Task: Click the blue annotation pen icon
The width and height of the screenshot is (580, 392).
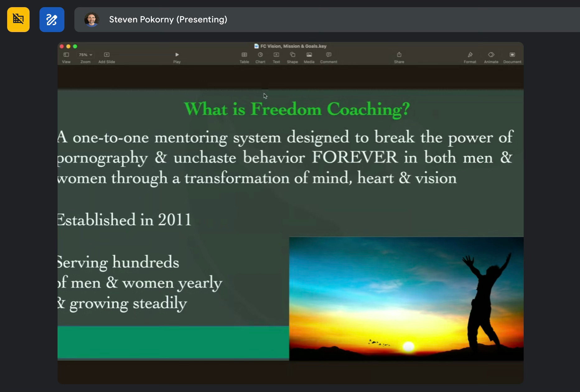Action: pyautogui.click(x=52, y=19)
